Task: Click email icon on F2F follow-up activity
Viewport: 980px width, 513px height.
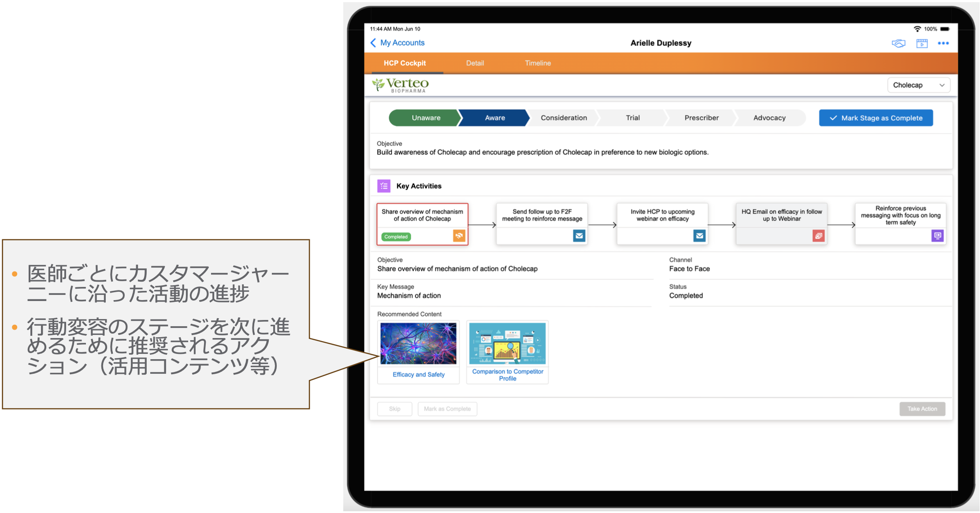Action: tap(579, 236)
